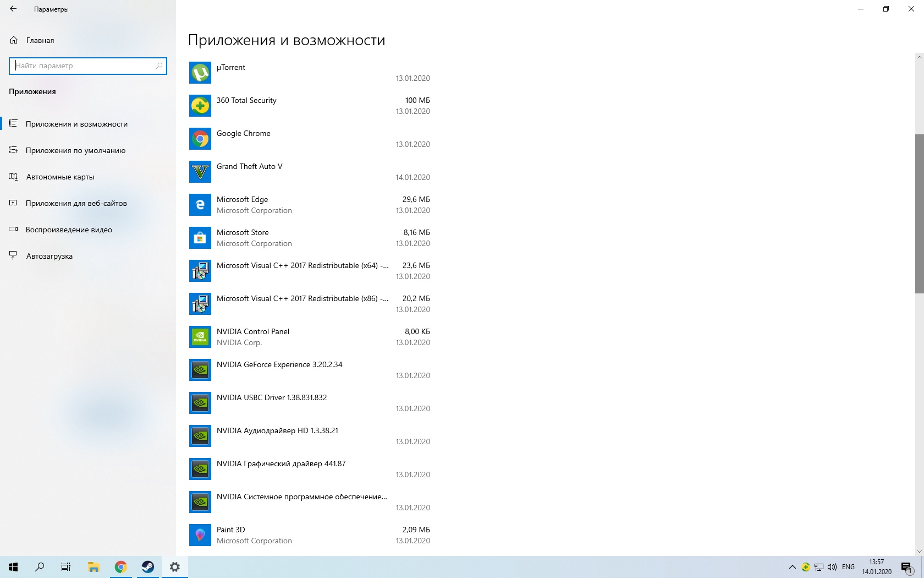Click the µTorrent app icon
This screenshot has width=924, height=578.
[200, 73]
